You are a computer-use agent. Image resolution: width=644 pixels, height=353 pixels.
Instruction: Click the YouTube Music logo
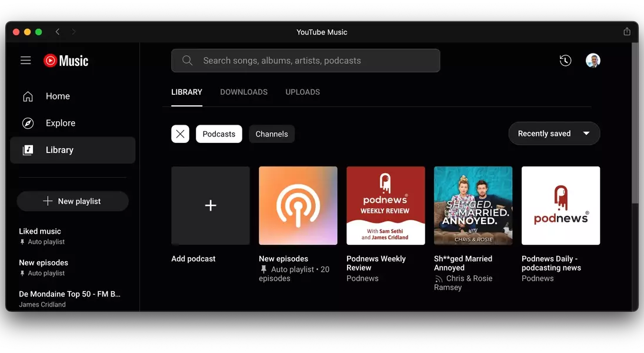[x=66, y=61]
